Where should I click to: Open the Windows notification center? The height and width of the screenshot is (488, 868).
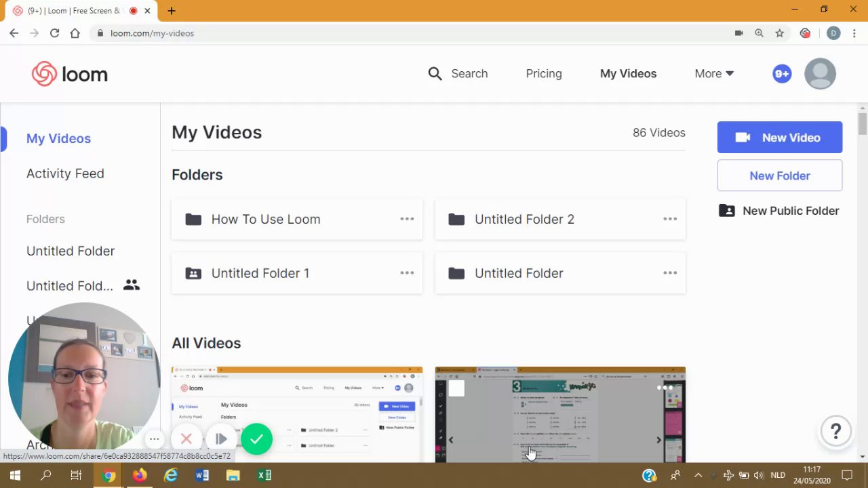coord(847,475)
